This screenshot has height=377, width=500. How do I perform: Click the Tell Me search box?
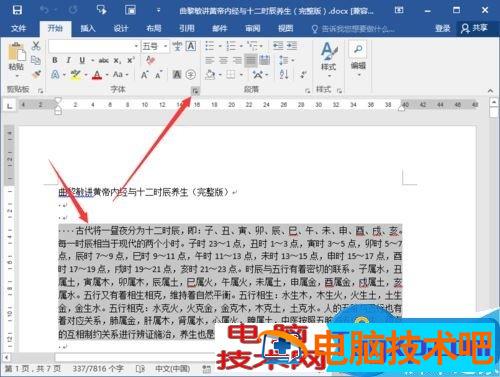[x=353, y=29]
